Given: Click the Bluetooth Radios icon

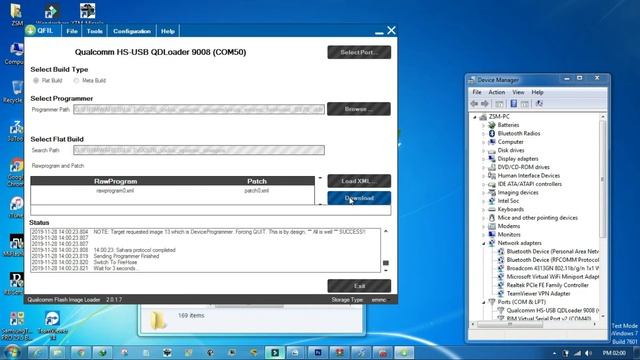Looking at the screenshot, I should point(492,133).
